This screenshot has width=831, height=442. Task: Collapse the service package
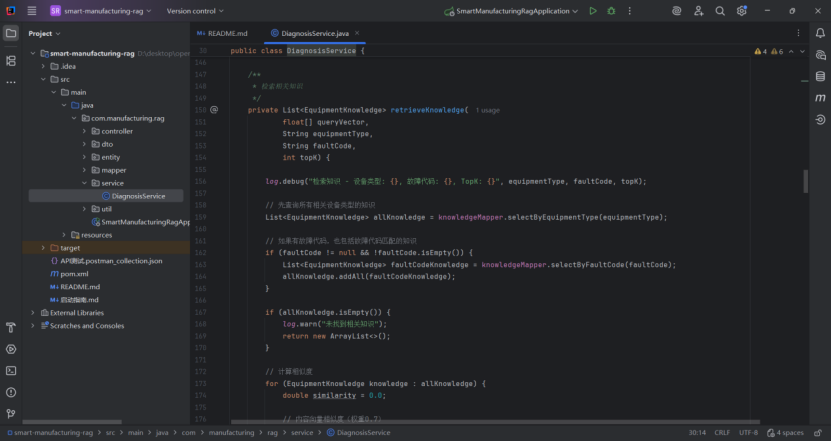84,183
